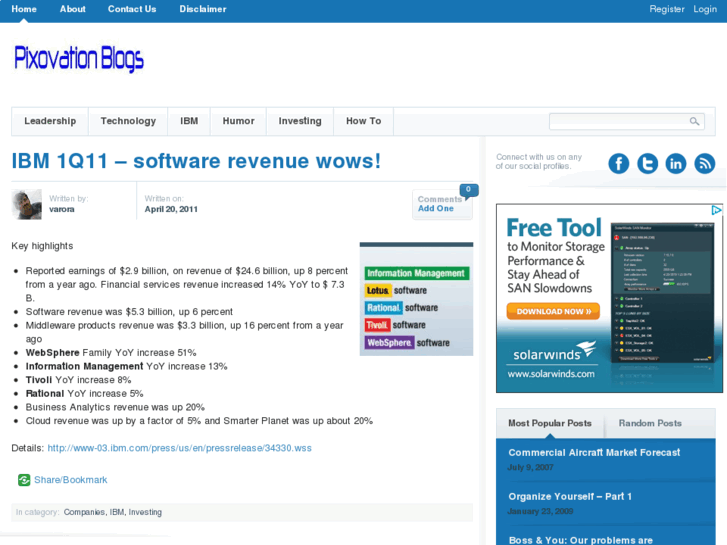Switch to the Random Posts tab
Image resolution: width=727 pixels, height=545 pixels.
pyautogui.click(x=650, y=423)
